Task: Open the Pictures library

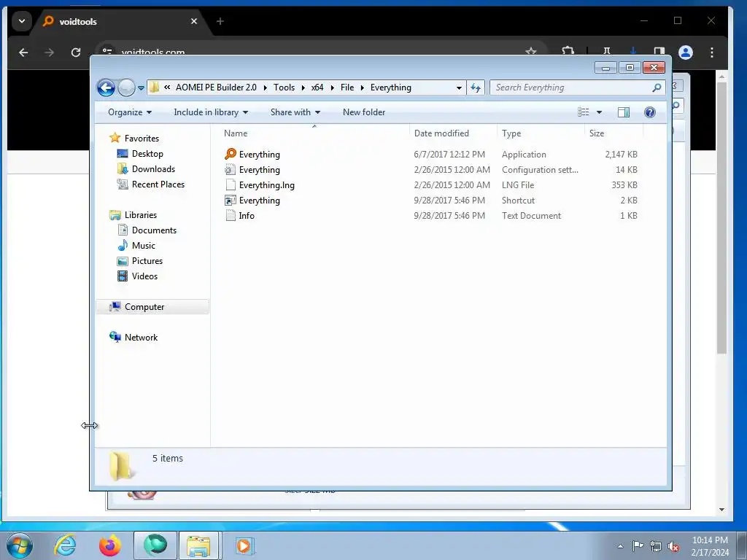Action: coord(147,261)
